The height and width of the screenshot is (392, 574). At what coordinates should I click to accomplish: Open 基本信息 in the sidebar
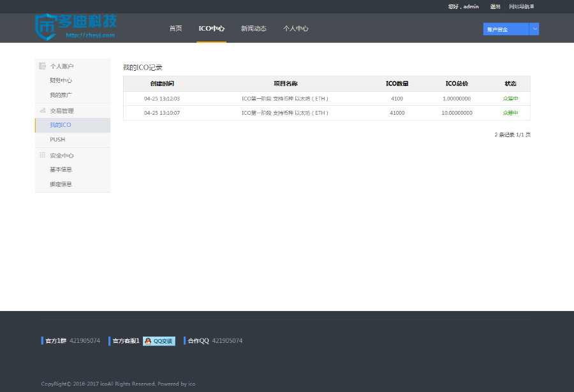[61, 170]
